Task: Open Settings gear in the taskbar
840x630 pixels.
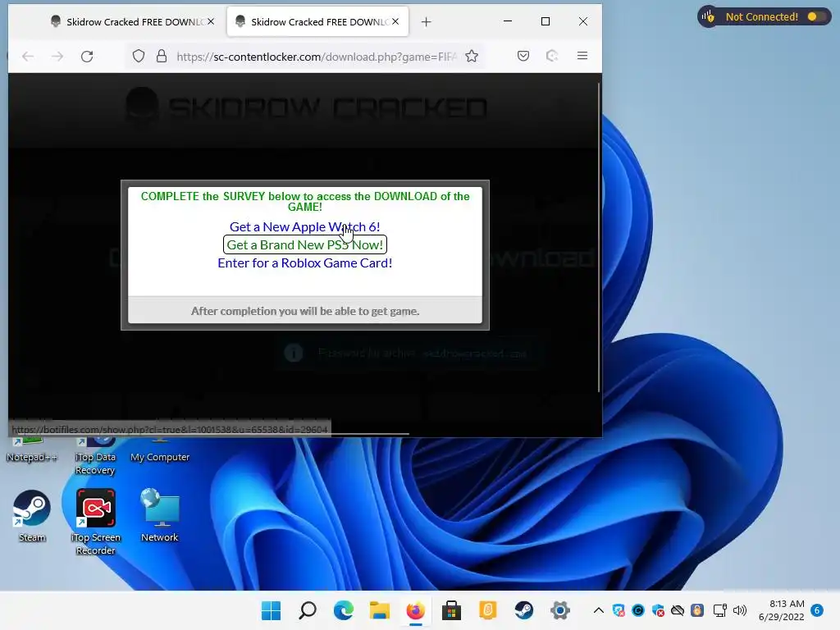Action: [x=559, y=610]
